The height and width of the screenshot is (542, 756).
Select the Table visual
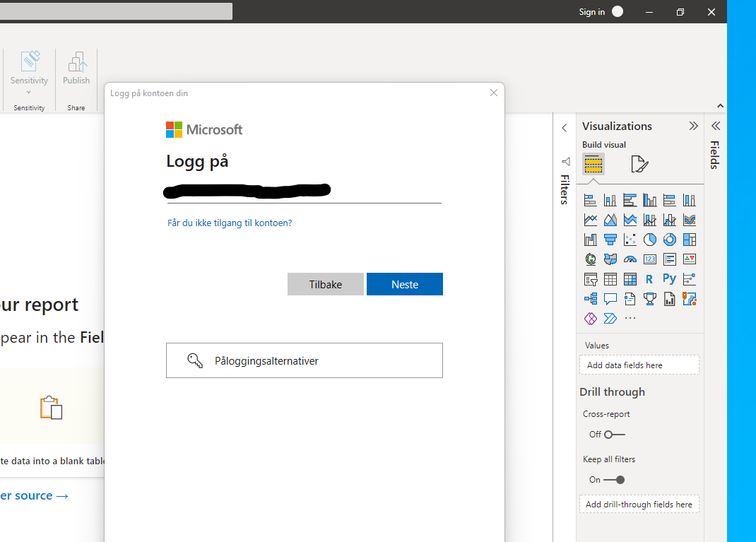tap(610, 279)
